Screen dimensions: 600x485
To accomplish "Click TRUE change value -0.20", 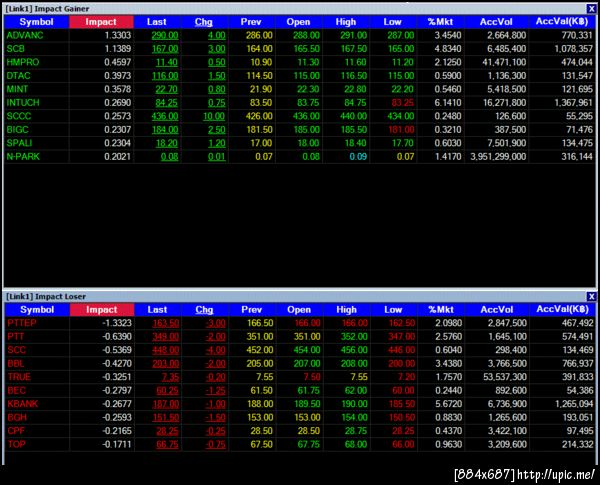I will click(216, 377).
